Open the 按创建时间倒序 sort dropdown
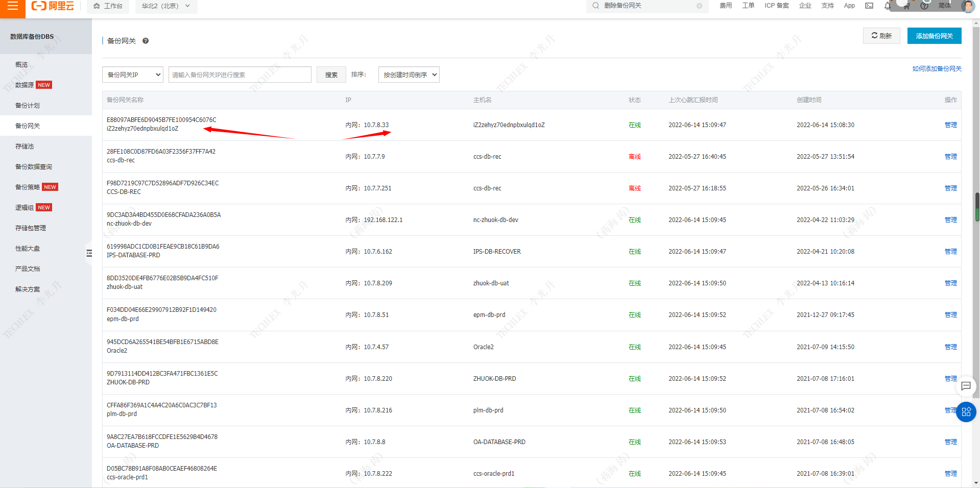This screenshot has width=980, height=488. (x=409, y=75)
